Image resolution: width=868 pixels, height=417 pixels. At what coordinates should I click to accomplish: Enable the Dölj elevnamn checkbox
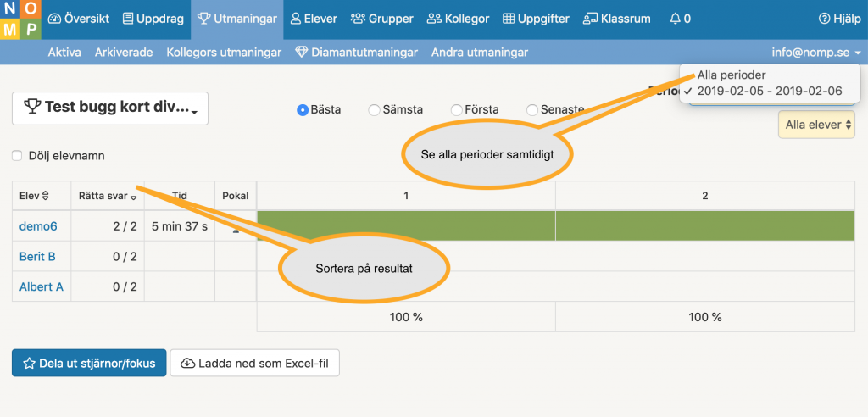point(17,156)
